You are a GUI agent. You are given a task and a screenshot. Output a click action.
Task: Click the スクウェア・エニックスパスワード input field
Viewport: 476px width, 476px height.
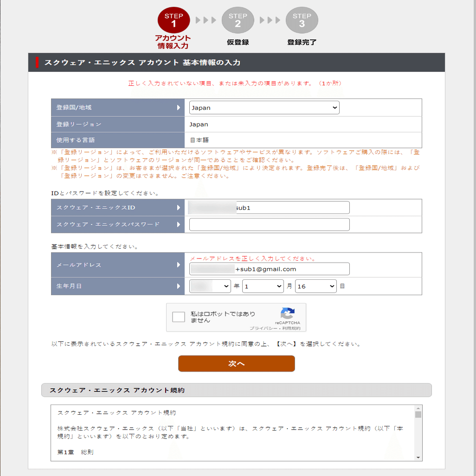point(269,225)
